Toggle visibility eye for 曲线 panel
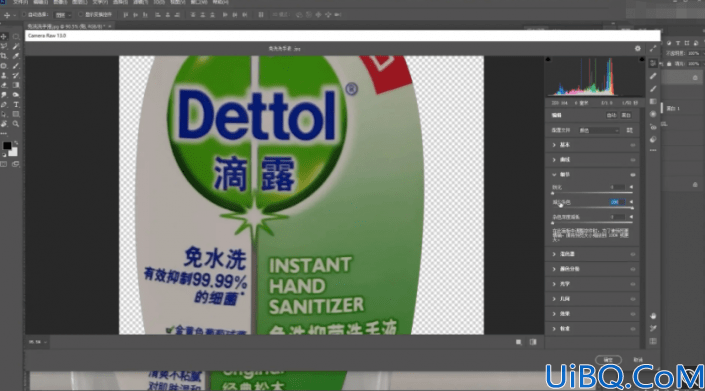 pyautogui.click(x=633, y=160)
